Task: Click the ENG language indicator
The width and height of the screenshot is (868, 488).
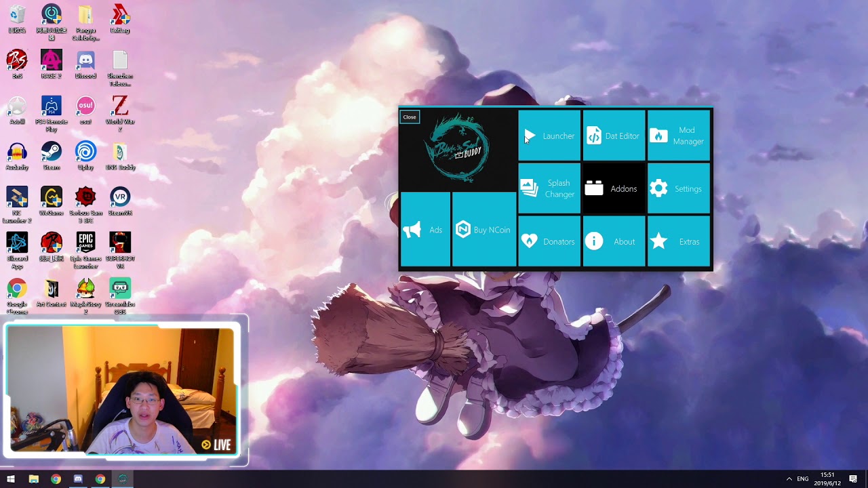Action: 803,479
